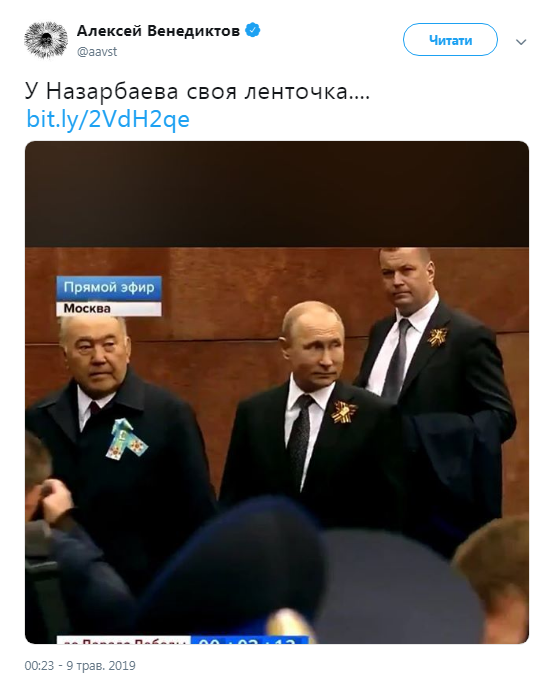Click the blue verified checkmark badge

(253, 31)
